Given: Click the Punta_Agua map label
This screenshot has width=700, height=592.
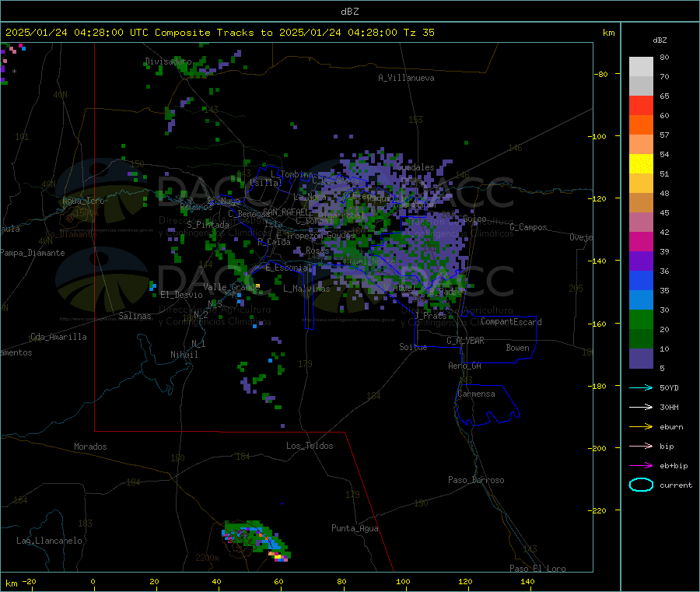Looking at the screenshot, I should (355, 528).
